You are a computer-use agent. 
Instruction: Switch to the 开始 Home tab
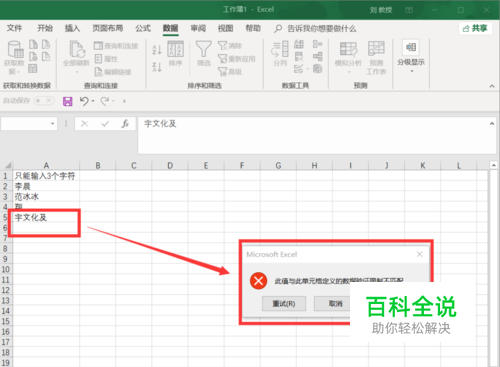point(45,28)
